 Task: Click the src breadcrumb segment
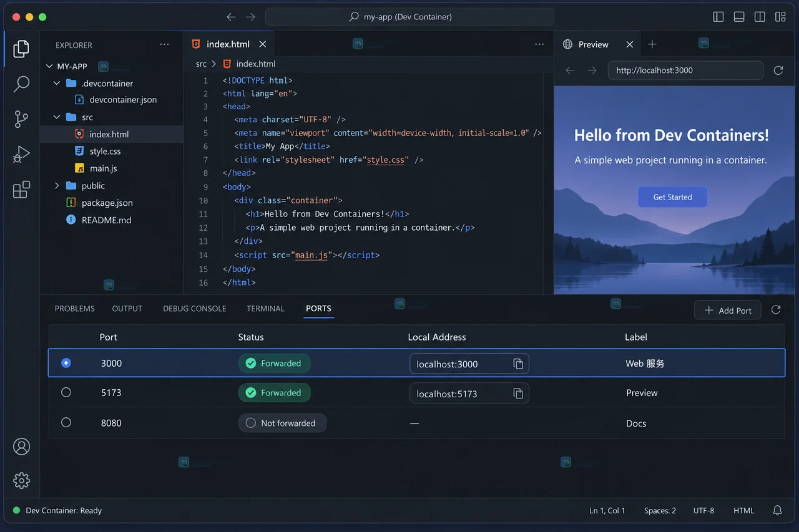click(201, 64)
